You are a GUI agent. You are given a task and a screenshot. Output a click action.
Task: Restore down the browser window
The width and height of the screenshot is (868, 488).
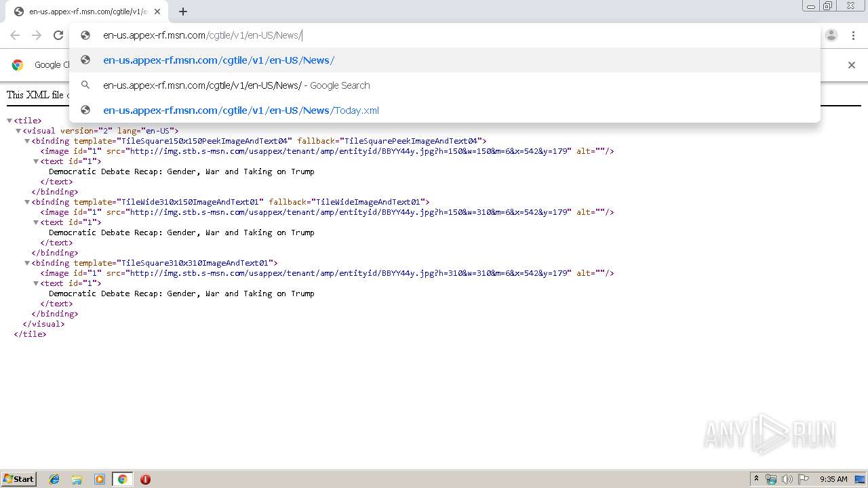(828, 5)
